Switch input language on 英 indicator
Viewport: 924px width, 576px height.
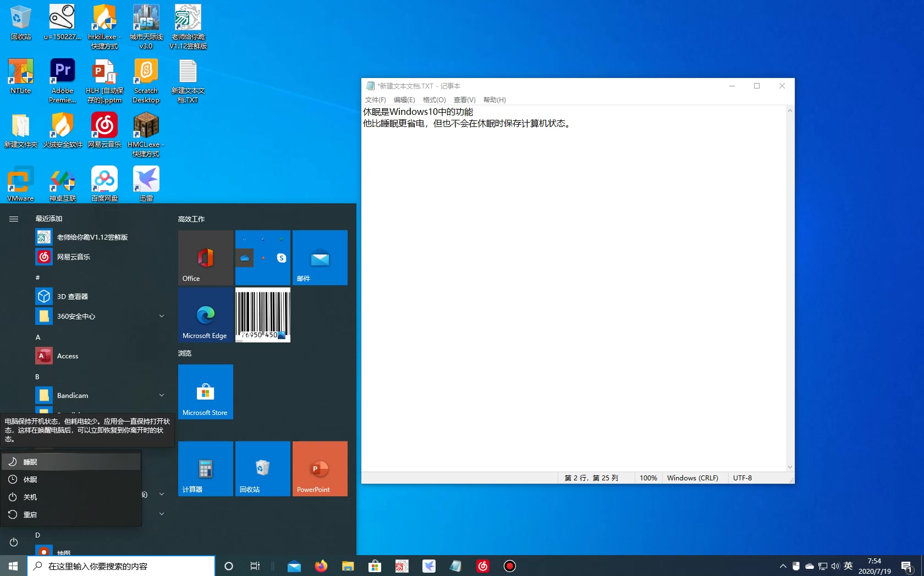[x=849, y=566]
